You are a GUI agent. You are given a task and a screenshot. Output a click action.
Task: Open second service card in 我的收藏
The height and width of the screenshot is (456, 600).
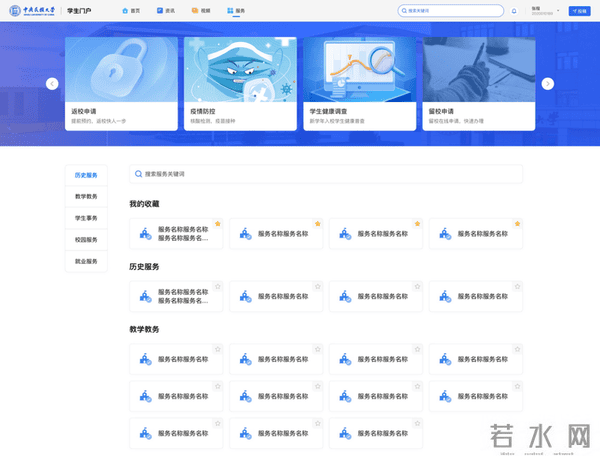point(276,234)
